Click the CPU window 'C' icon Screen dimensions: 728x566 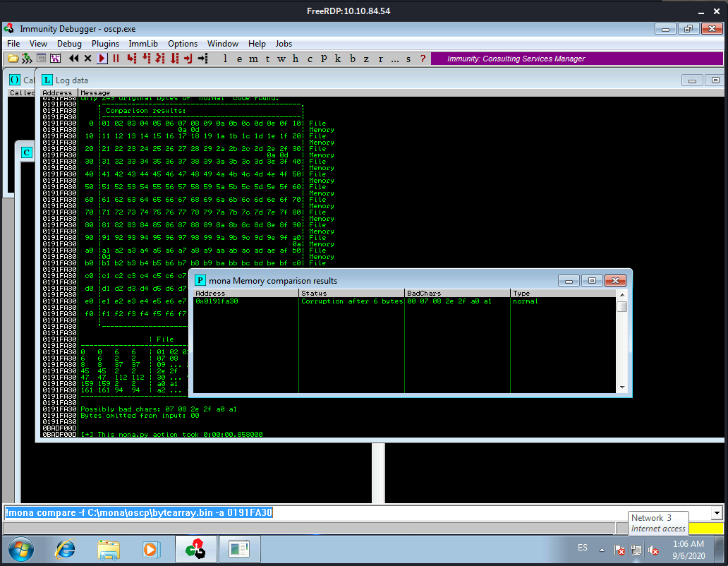27,152
